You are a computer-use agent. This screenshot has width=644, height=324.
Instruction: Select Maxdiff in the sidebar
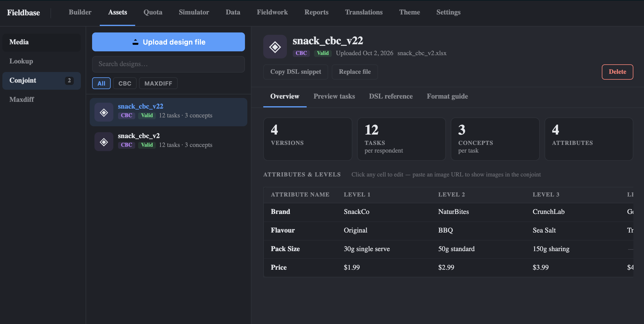[42, 99]
